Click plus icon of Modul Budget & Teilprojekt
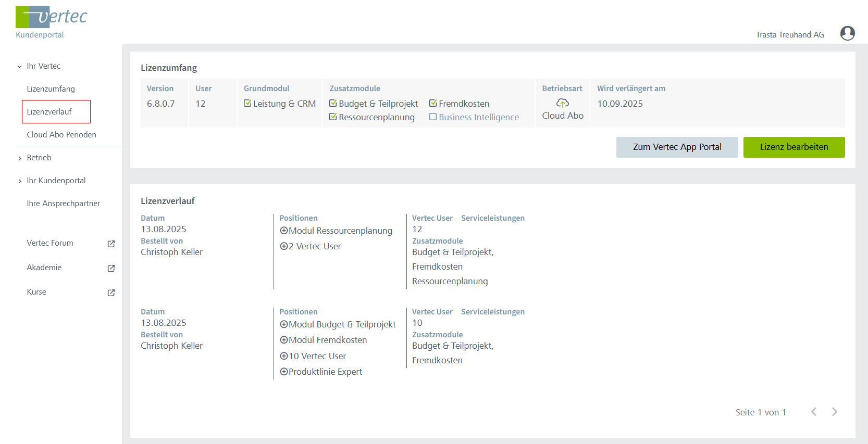Screen dimensions: 868x444 coord(284,324)
